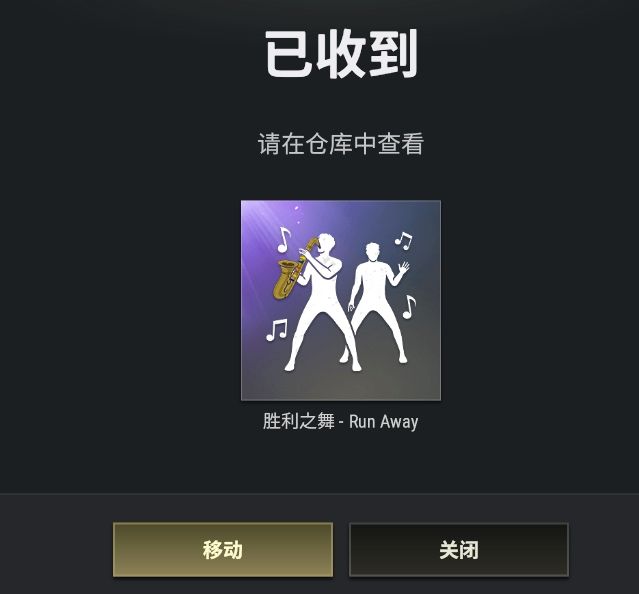This screenshot has height=594, width=639.
Task: Click the 请在仓库中查看 message text
Action: pyautogui.click(x=341, y=144)
